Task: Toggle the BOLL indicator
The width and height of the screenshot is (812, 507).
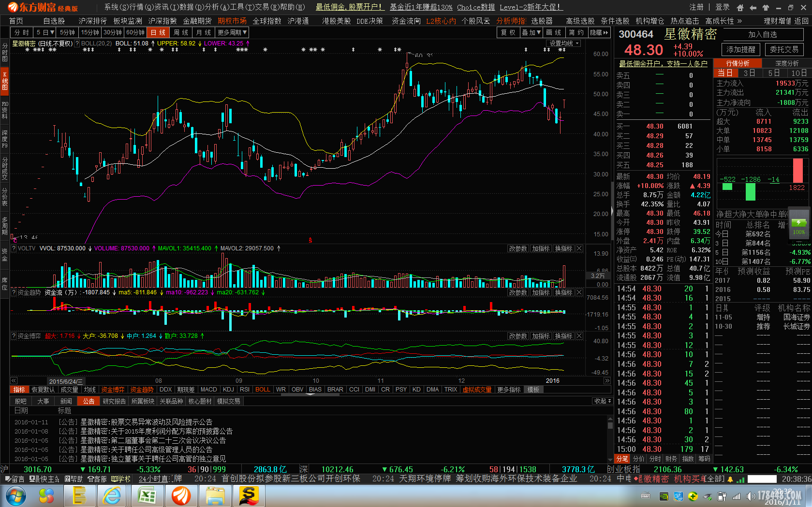Action: pos(263,390)
